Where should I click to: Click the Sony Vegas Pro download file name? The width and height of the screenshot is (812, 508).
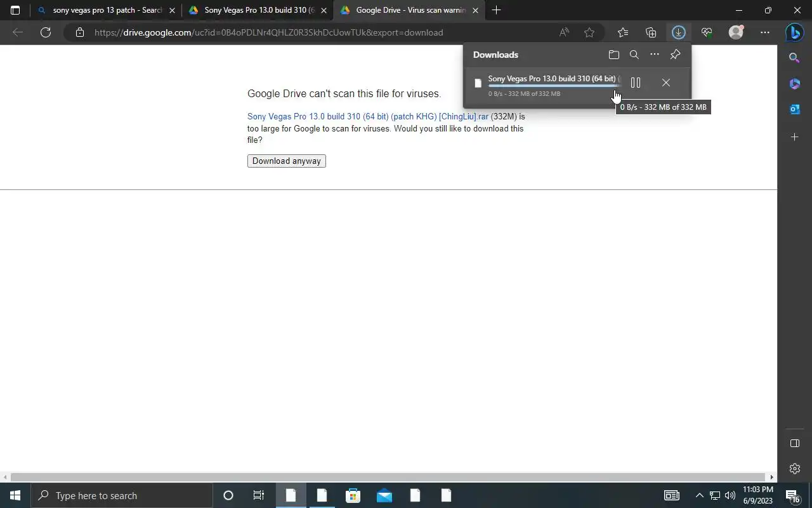[554, 79]
